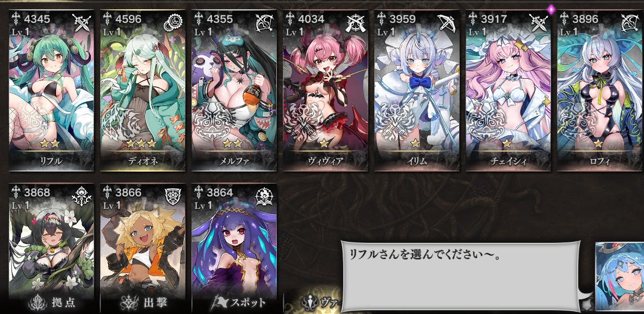Click crossed swords class icon on リフル
The height and width of the screenshot is (314, 644).
[x=81, y=23]
